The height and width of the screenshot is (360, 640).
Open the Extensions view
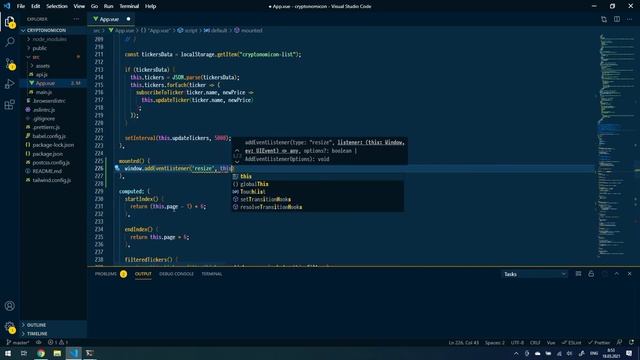coord(10,104)
